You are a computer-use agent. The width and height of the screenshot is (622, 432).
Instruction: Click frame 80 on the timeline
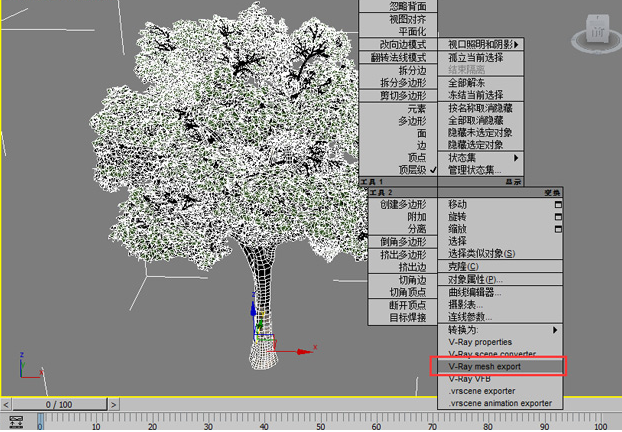click(488, 427)
